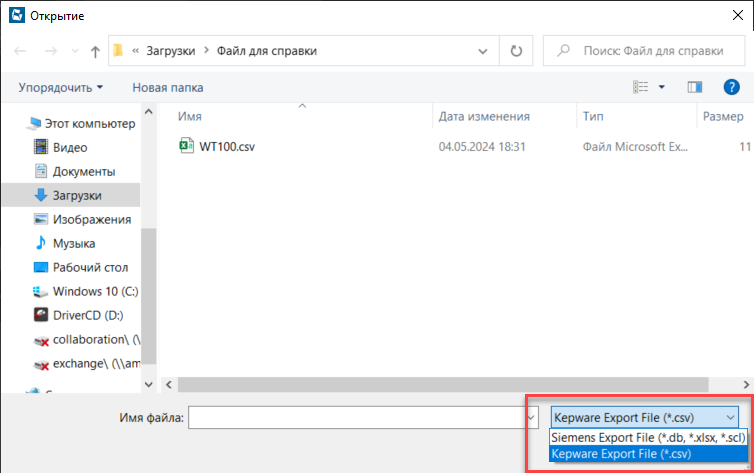
Task: Select the Документы folder
Action: click(75, 172)
